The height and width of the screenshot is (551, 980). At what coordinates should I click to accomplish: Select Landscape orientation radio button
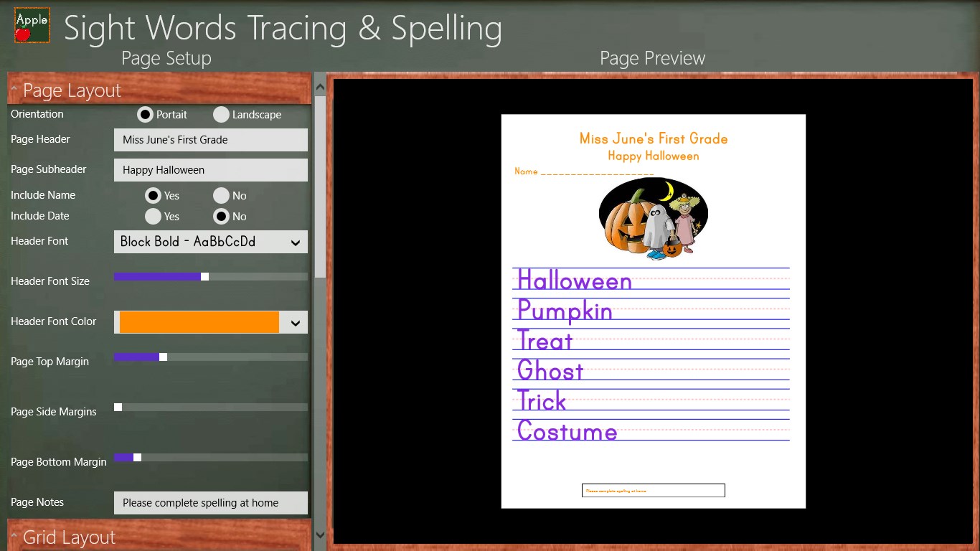[x=221, y=115]
